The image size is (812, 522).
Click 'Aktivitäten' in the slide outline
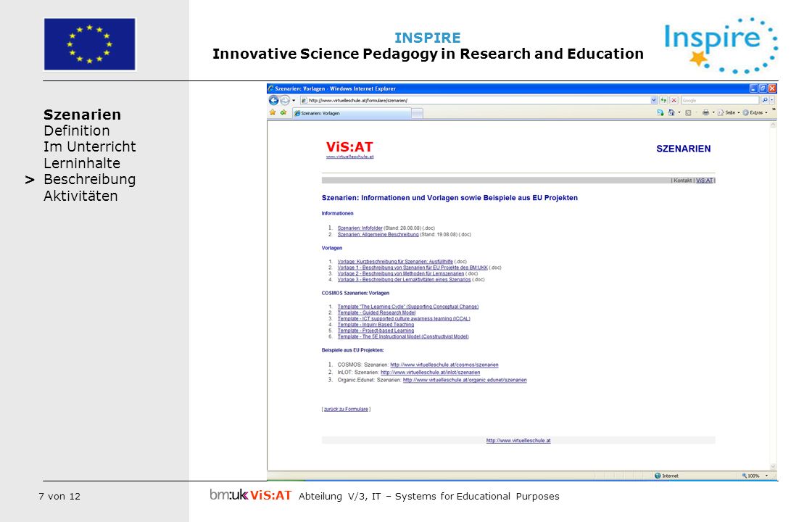tap(80, 196)
